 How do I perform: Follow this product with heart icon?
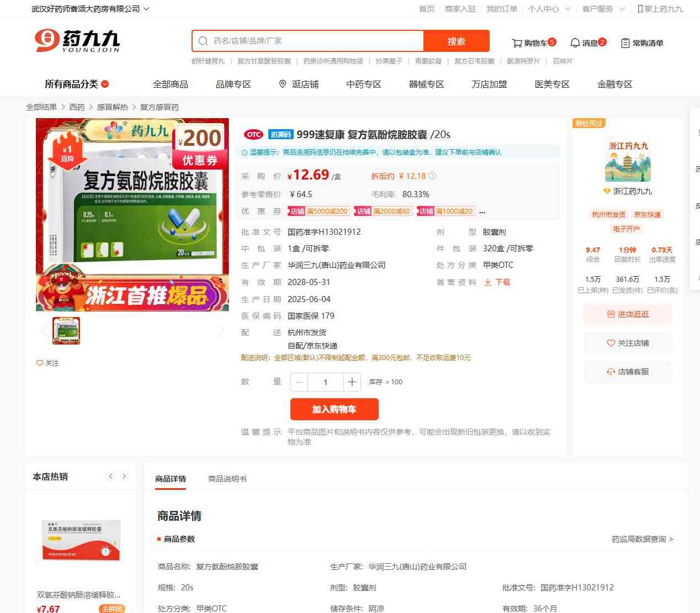[40, 363]
